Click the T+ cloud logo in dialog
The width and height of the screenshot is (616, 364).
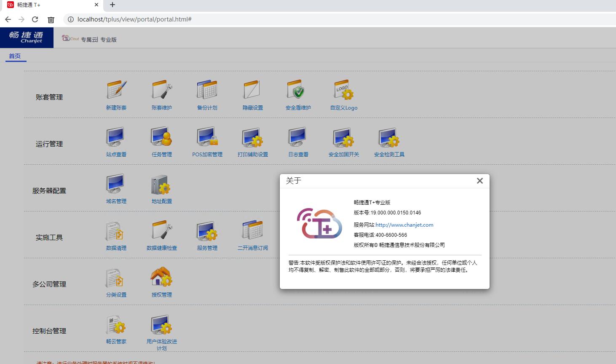click(x=320, y=223)
